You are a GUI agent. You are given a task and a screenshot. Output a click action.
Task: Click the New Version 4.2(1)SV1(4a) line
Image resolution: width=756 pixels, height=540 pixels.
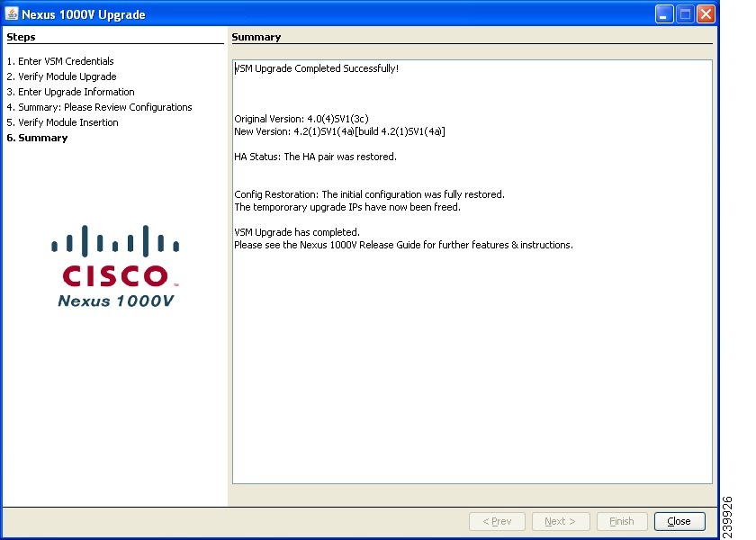(340, 131)
